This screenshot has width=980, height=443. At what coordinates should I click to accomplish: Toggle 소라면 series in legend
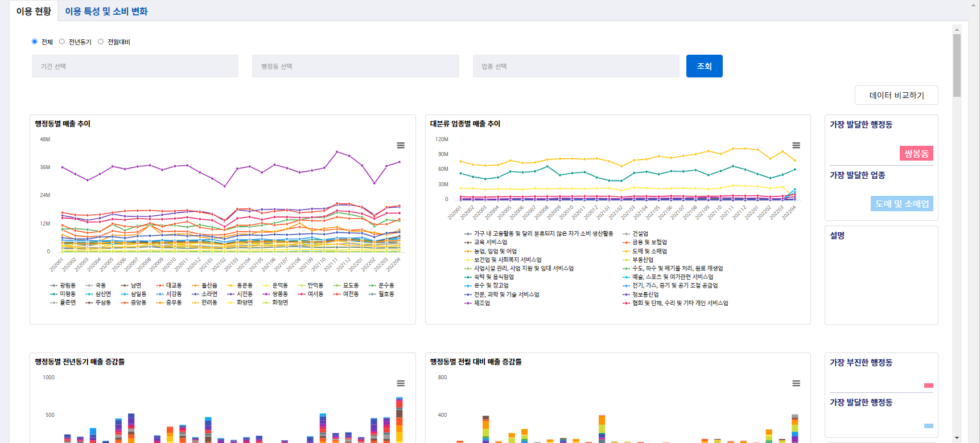coord(204,294)
